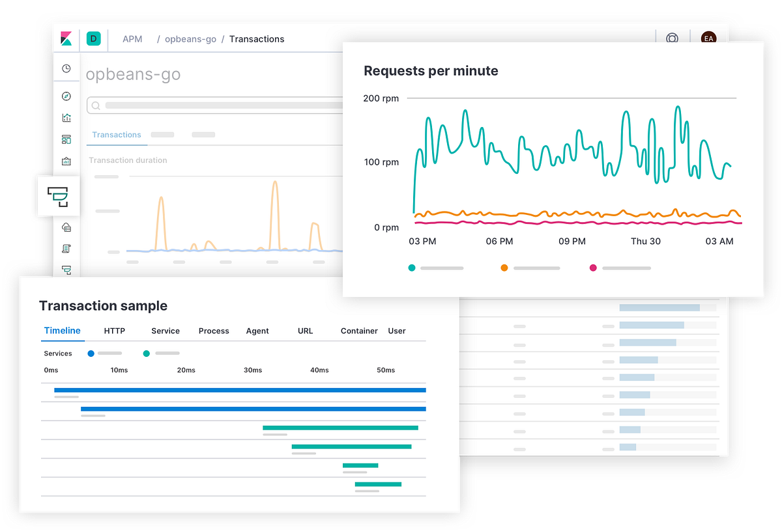Click the EA user avatar

coord(708,38)
